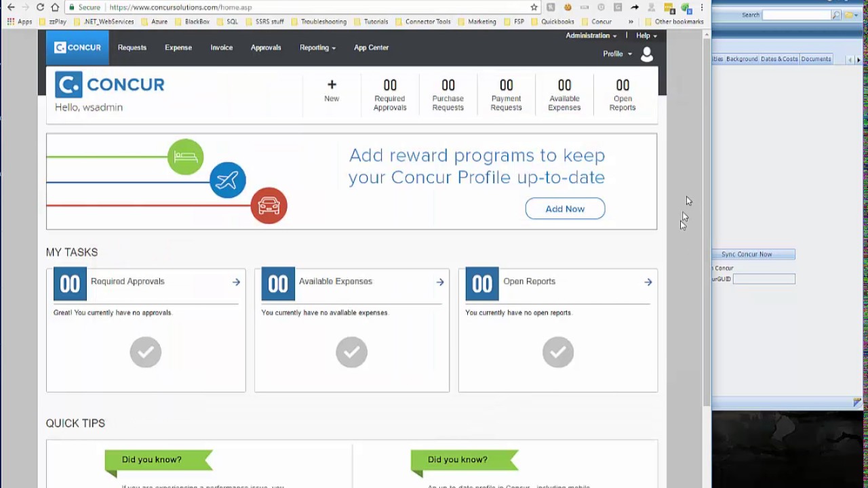This screenshot has width=868, height=488.
Task: Click the yellow extension icon with badge
Action: [x=669, y=8]
